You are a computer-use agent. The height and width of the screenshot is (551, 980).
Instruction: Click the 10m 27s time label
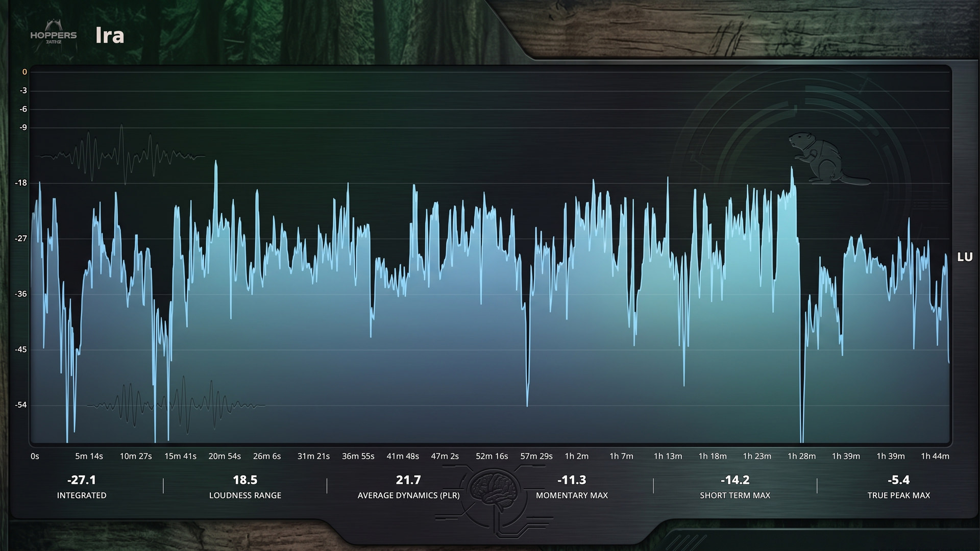coord(136,456)
